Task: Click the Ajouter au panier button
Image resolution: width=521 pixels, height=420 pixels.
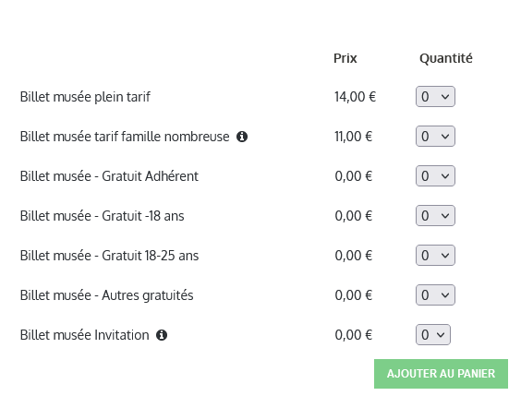Action: pos(441,374)
